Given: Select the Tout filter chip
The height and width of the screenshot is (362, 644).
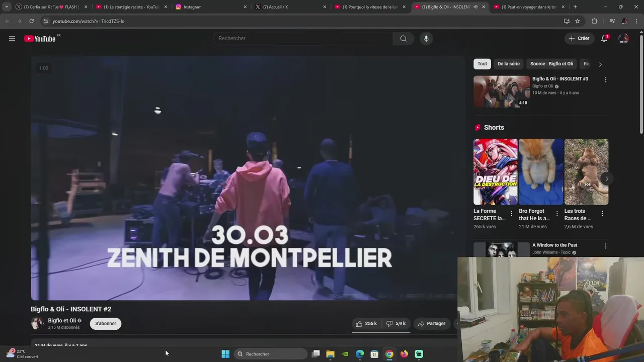Looking at the screenshot, I should click(482, 64).
